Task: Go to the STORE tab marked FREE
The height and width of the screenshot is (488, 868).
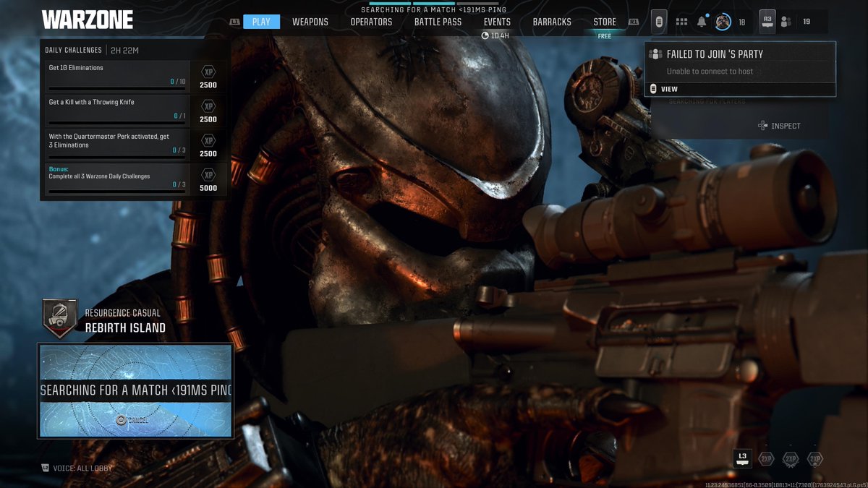Action: point(605,21)
